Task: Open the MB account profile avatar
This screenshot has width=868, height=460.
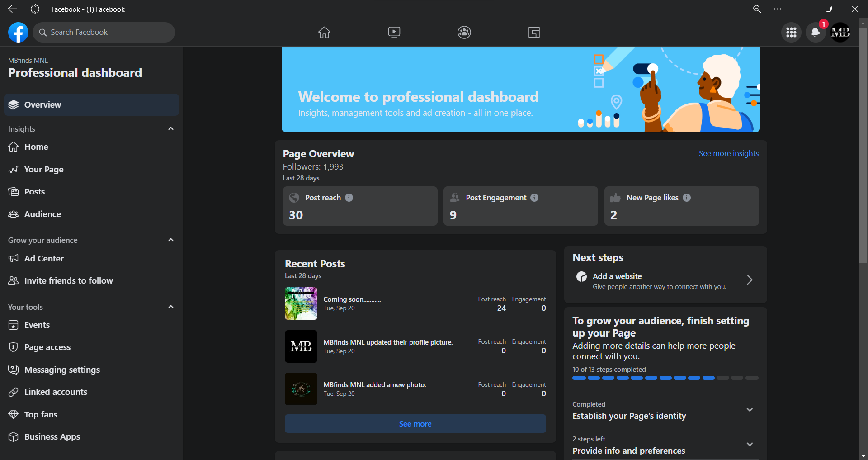Action: pos(840,33)
